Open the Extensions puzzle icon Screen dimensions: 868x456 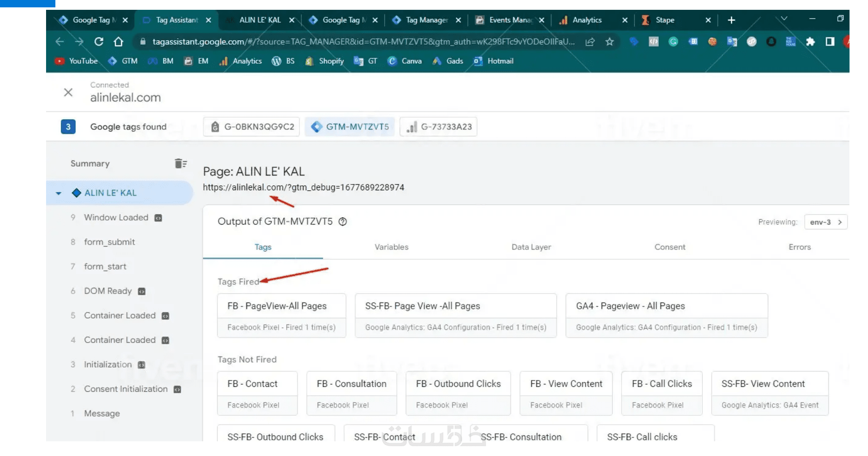[810, 42]
